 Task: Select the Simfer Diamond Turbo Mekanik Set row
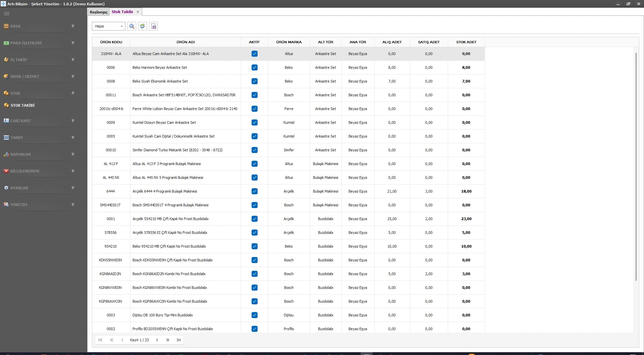click(x=288, y=150)
